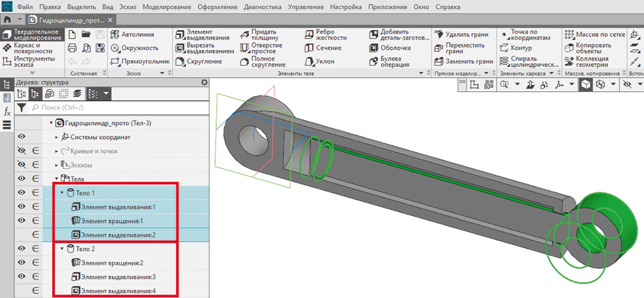Collapse the Тела tree node
The width and height of the screenshot is (644, 298).
[57, 179]
